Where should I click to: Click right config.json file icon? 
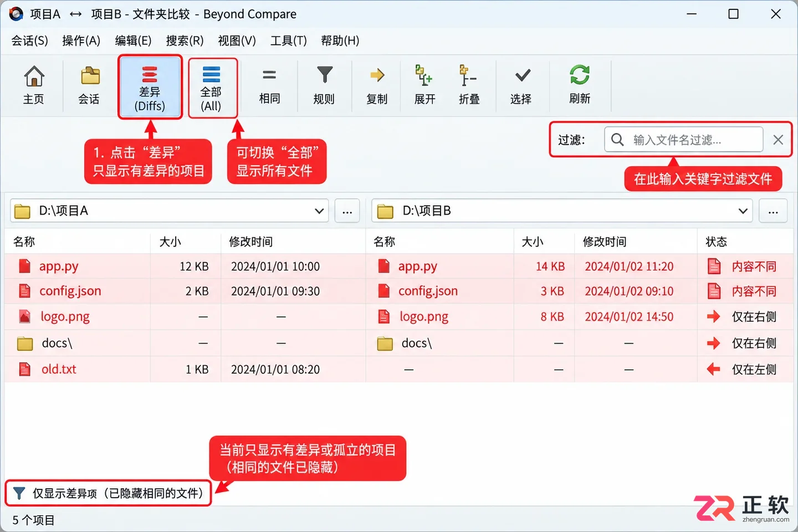(383, 290)
